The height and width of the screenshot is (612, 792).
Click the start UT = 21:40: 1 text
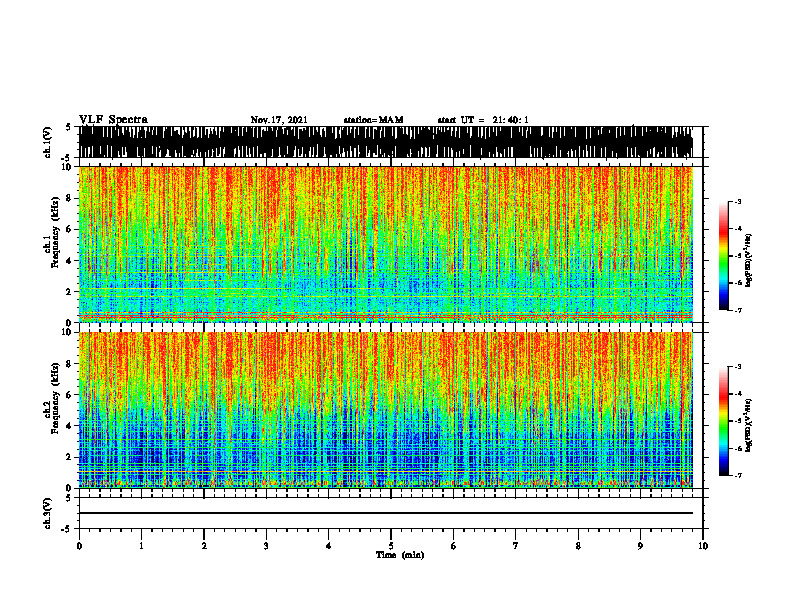click(483, 120)
